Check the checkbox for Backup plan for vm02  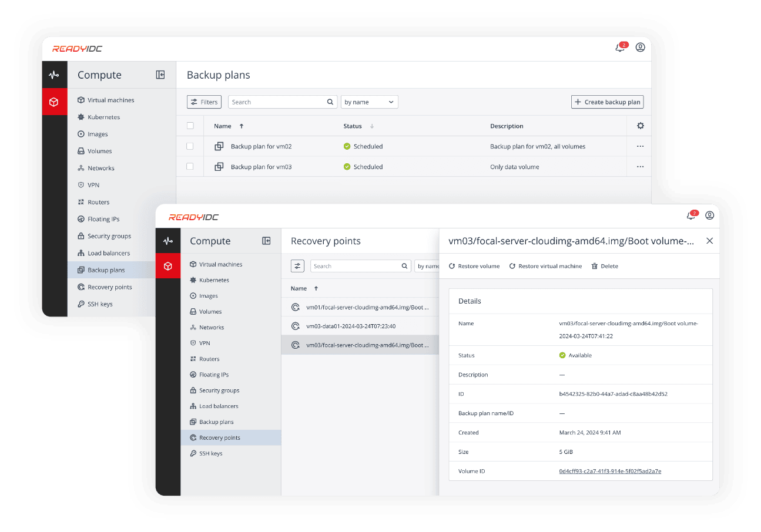190,146
